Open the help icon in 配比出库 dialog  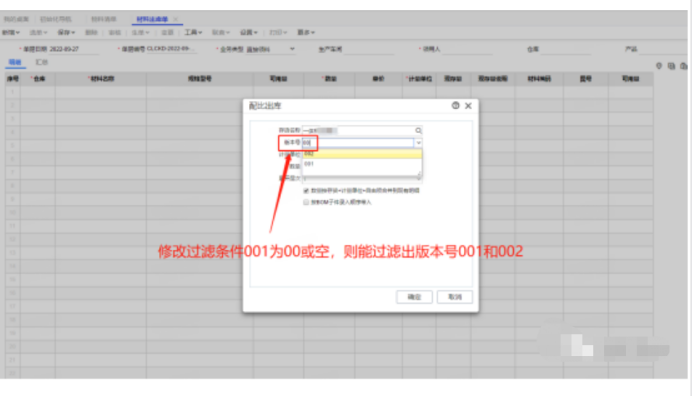455,106
